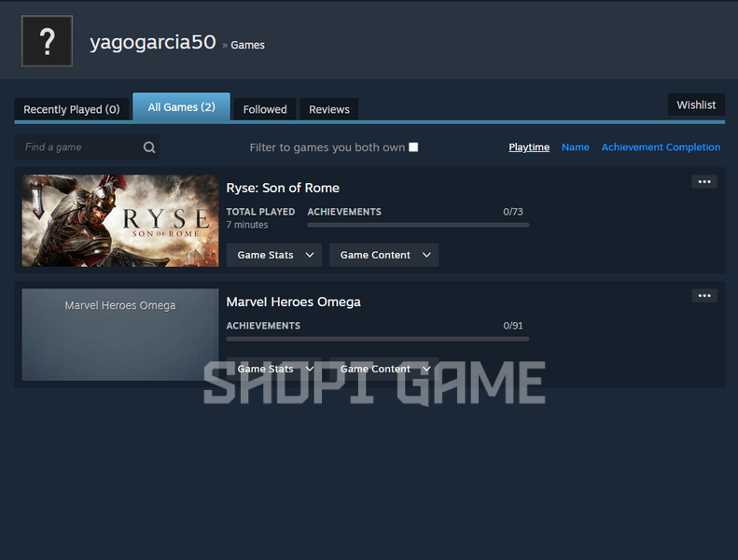Open yagogarcia50 profile link
The image size is (738, 560).
tap(153, 42)
